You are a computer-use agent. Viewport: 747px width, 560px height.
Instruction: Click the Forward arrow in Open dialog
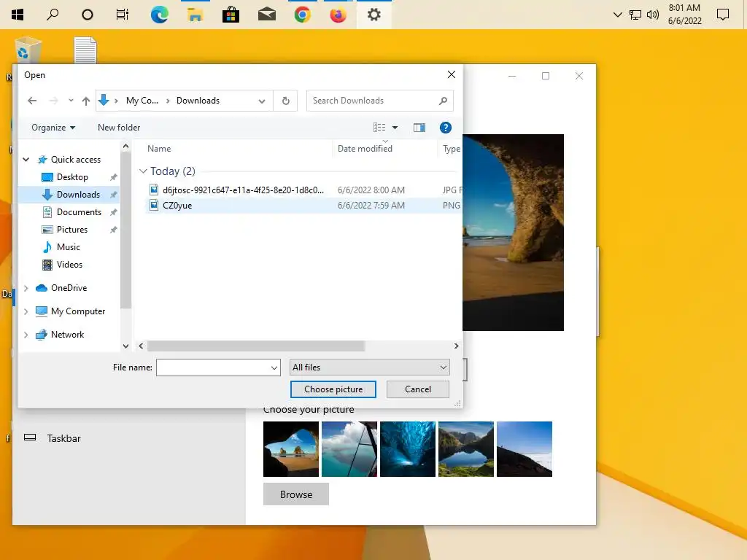(53, 101)
